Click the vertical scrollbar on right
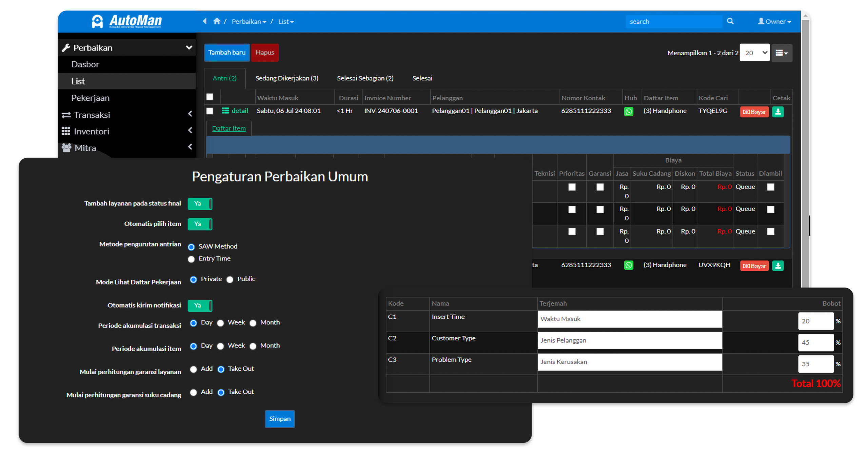The height and width of the screenshot is (453, 868). click(805, 136)
